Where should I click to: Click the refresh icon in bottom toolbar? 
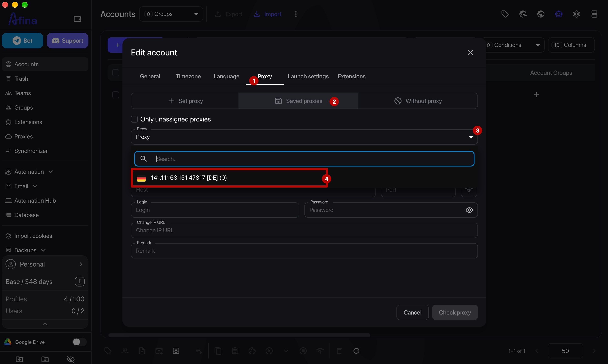pyautogui.click(x=356, y=351)
